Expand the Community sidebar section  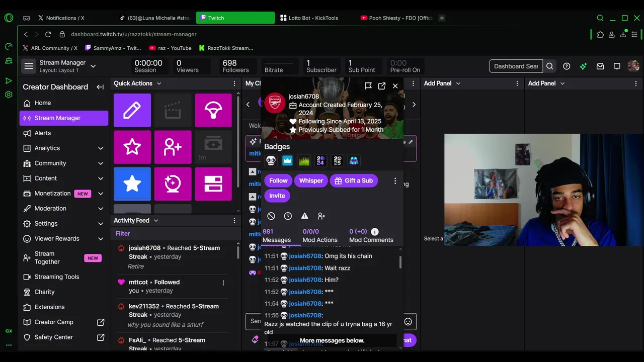click(101, 163)
